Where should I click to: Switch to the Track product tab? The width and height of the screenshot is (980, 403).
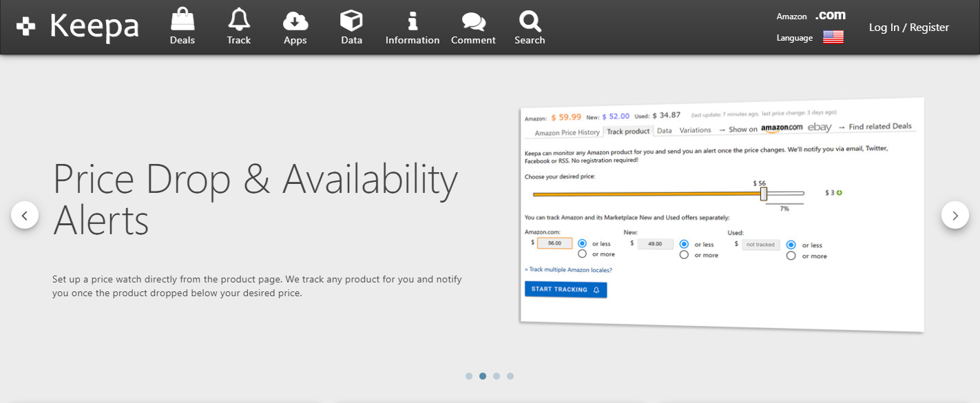click(628, 131)
